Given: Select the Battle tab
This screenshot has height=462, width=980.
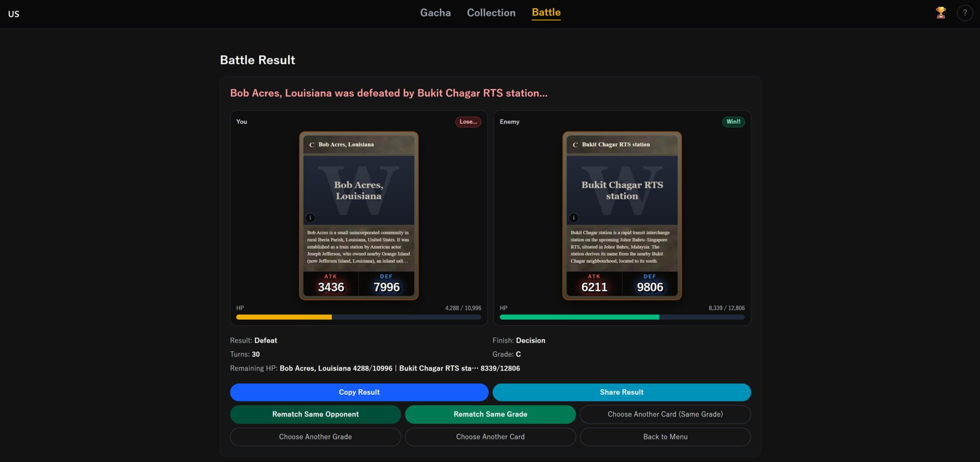Looking at the screenshot, I should 546,13.
